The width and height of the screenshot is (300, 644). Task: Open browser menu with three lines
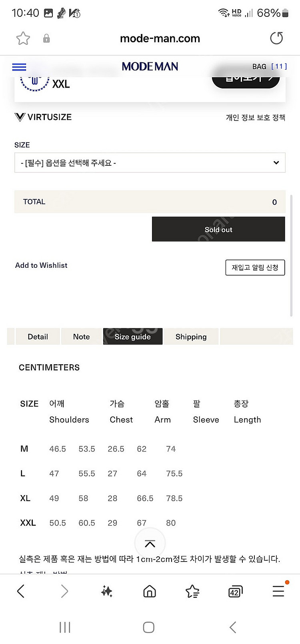[278, 591]
